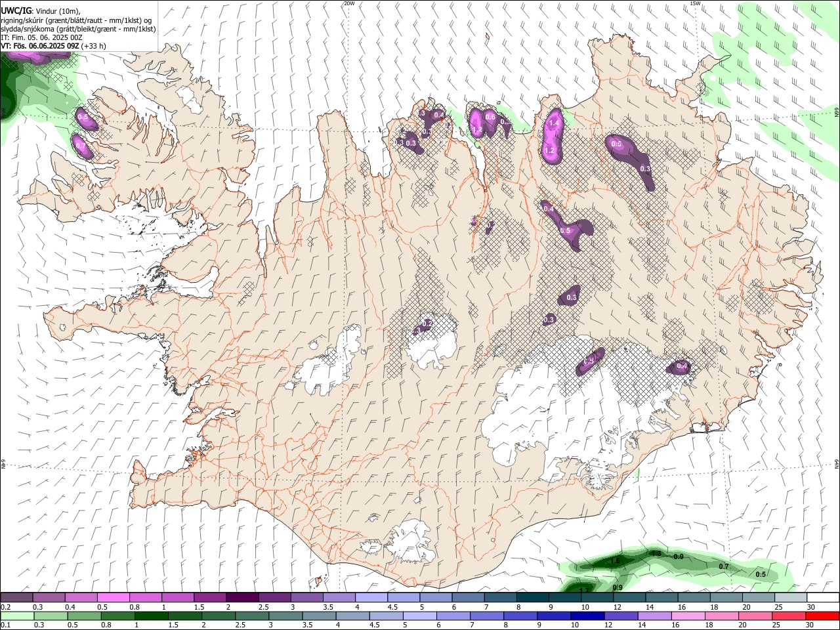Click the '0.5' value right of the 0.7
Screen dimensions: 840x630
[761, 574]
